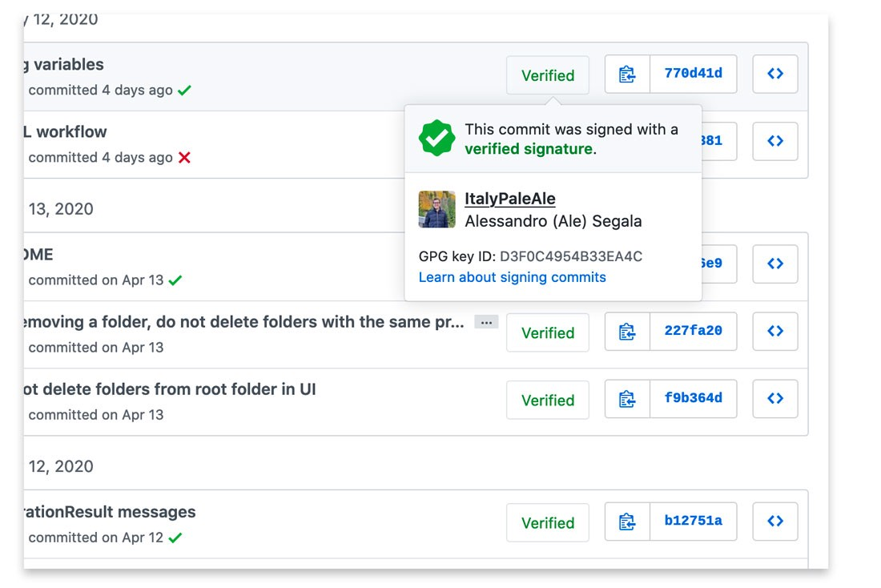Expand commit message with ellipsis button
This screenshot has width=881, height=588.
486,322
